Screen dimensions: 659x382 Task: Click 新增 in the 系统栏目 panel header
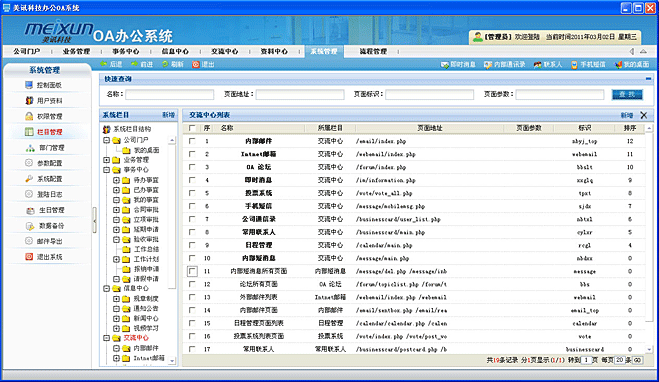169,115
